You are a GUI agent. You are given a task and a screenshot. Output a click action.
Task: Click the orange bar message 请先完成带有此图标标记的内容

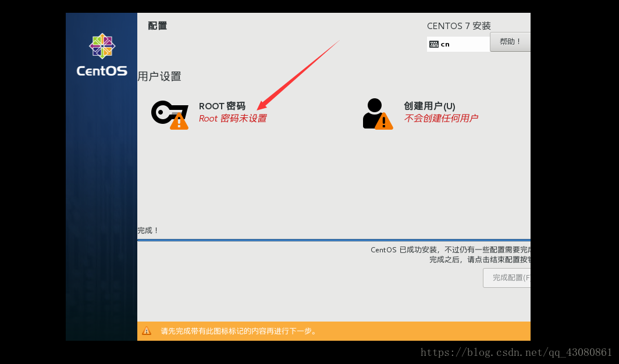(239, 331)
